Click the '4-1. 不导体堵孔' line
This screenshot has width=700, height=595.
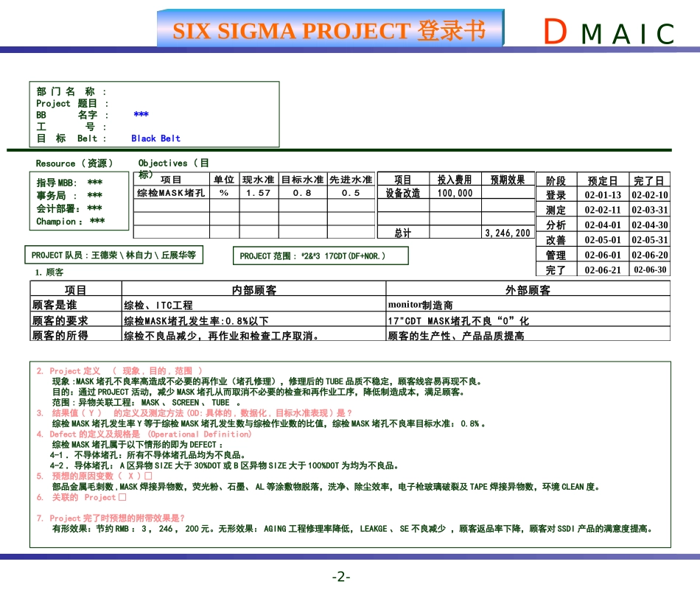coord(148,455)
